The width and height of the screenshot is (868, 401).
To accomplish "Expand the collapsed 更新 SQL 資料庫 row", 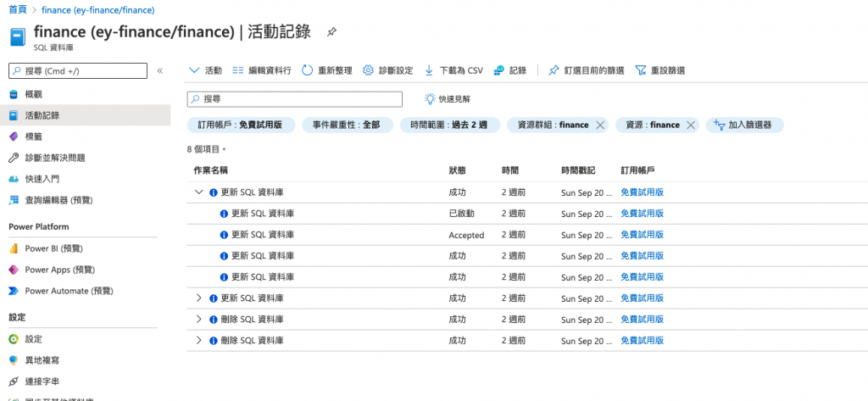I will tap(199, 298).
